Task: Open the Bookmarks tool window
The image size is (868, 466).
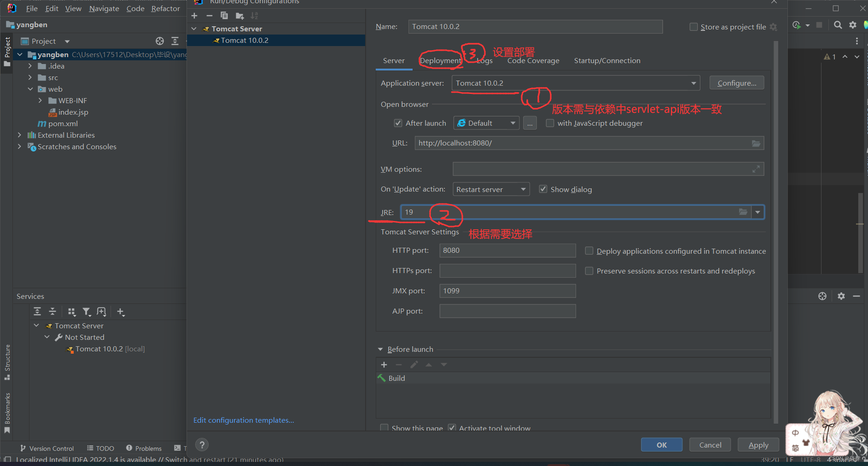Action: pos(7,413)
